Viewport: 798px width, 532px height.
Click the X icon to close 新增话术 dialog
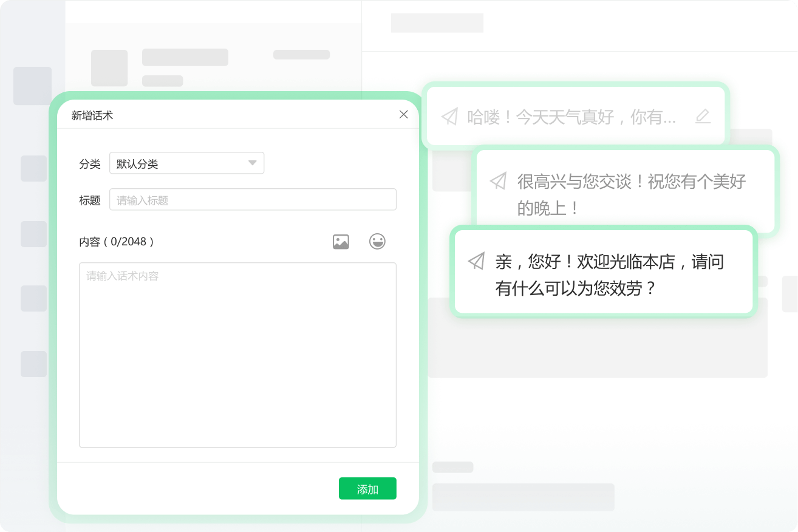click(403, 114)
